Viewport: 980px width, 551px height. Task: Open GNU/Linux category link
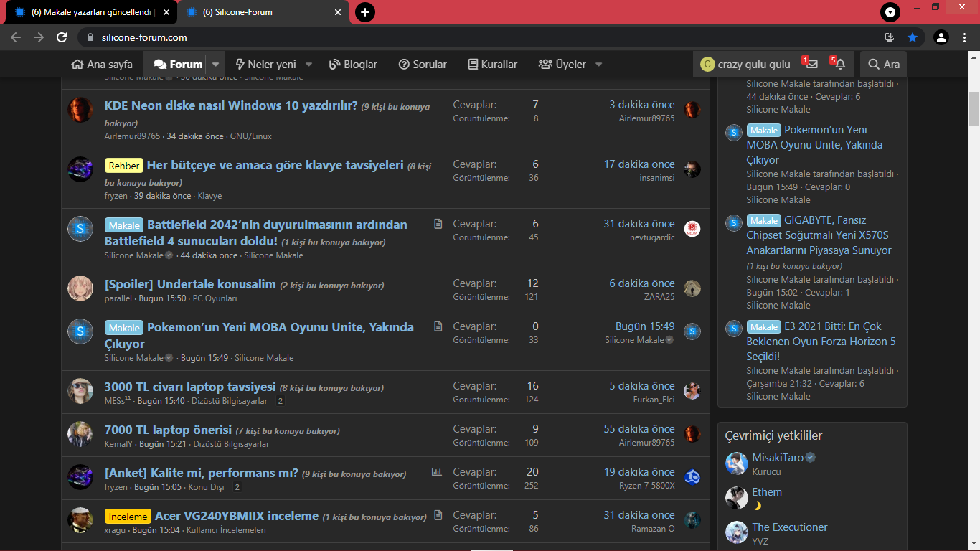click(250, 136)
